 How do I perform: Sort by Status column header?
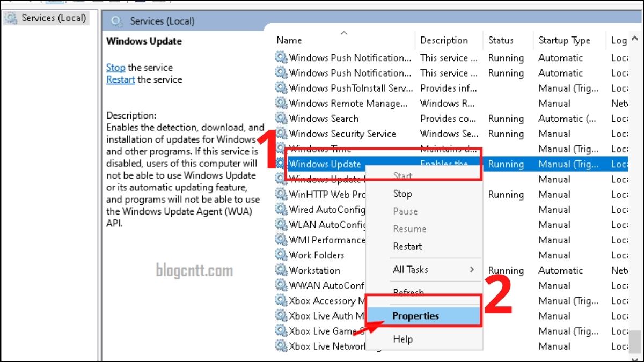pyautogui.click(x=501, y=40)
